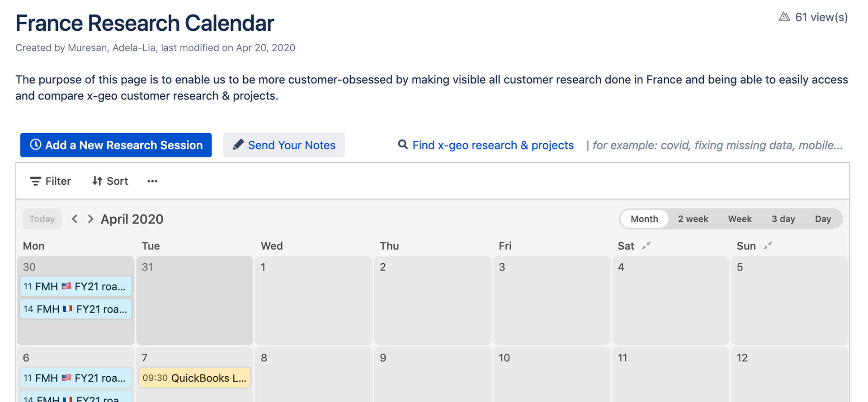Open the 14 FMH France event on March 30
Image resolution: width=868 pixels, height=402 pixels.
point(75,309)
